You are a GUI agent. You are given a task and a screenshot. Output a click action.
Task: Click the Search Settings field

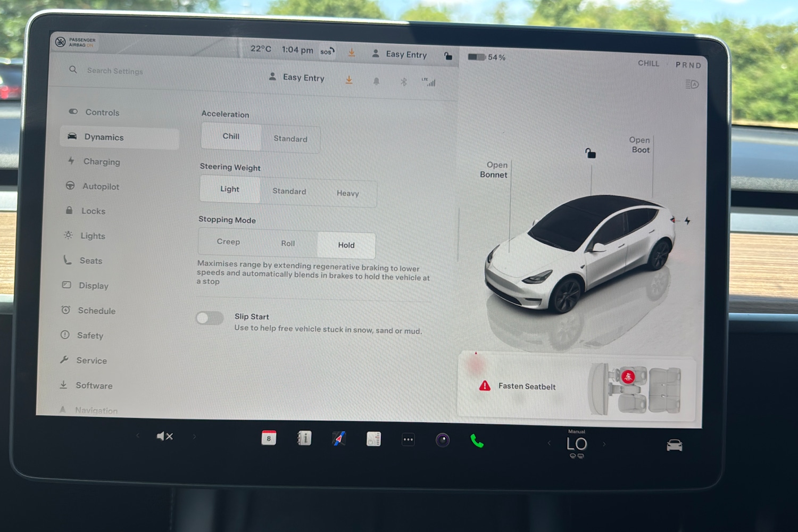coord(115,71)
